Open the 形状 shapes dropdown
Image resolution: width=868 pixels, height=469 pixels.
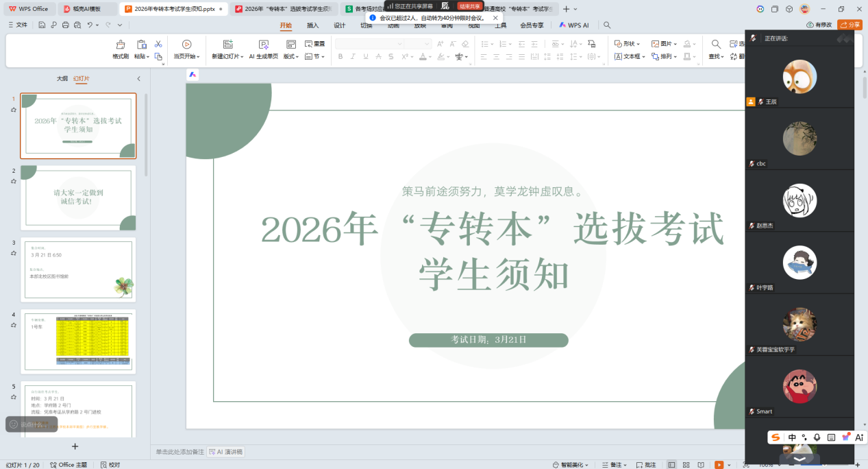pyautogui.click(x=627, y=44)
